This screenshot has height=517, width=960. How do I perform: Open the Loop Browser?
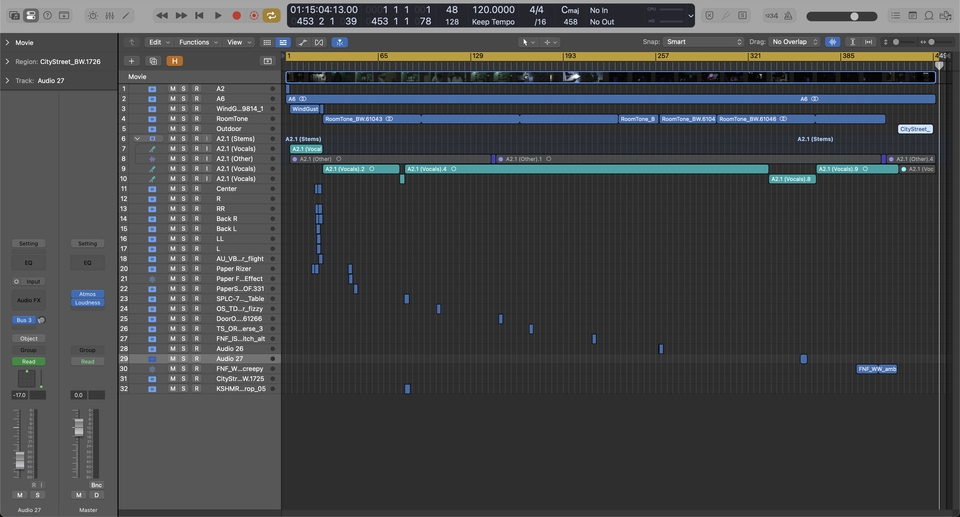pos(929,16)
